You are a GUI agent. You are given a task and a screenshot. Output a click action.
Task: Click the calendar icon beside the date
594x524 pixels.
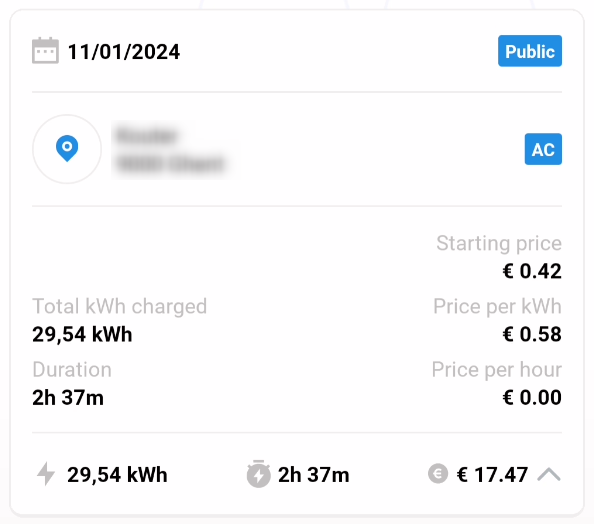coord(45,50)
